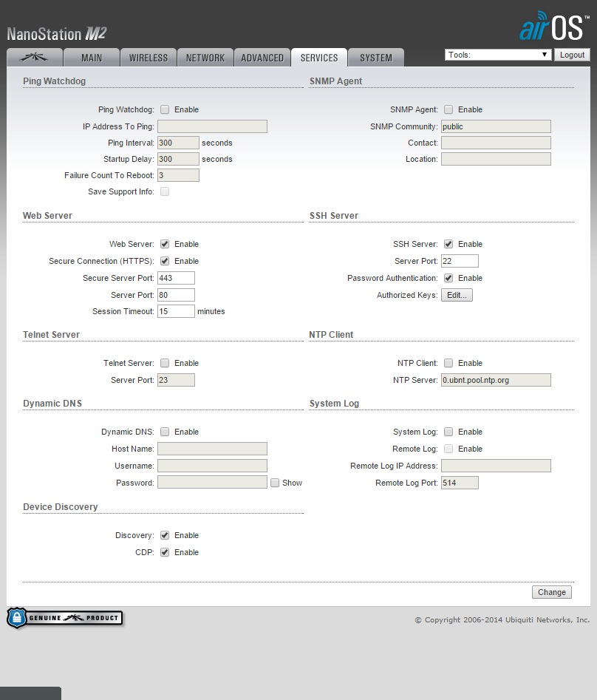This screenshot has width=597, height=700.
Task: Uncheck Secure Connection (HTTPS)
Action: pos(165,261)
